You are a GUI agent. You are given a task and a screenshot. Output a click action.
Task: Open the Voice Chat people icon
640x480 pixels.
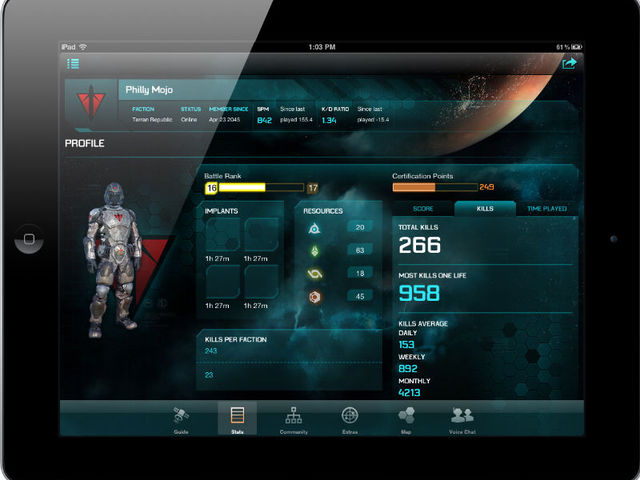(x=462, y=415)
